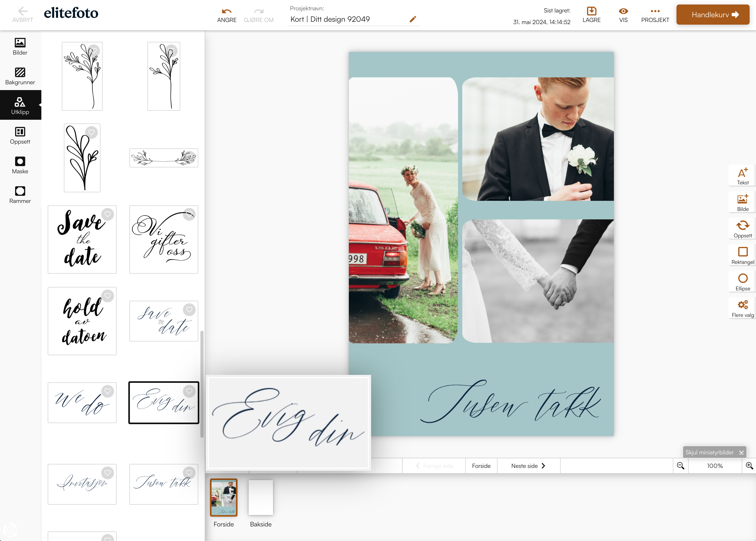Save project with LAGRE

click(591, 15)
